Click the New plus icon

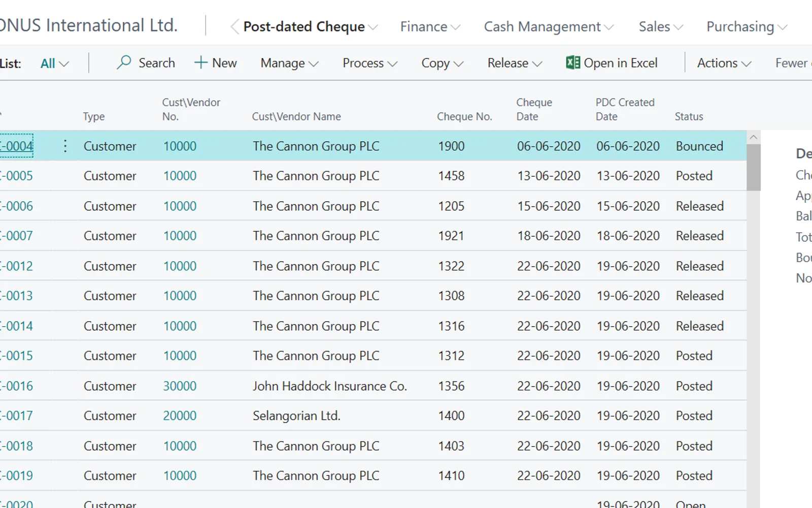tap(201, 62)
